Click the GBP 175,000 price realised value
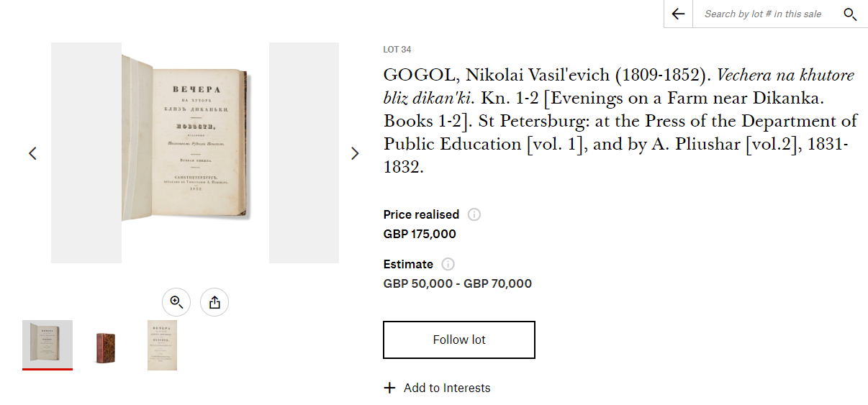Screen dimensions: 868x405 point(420,234)
